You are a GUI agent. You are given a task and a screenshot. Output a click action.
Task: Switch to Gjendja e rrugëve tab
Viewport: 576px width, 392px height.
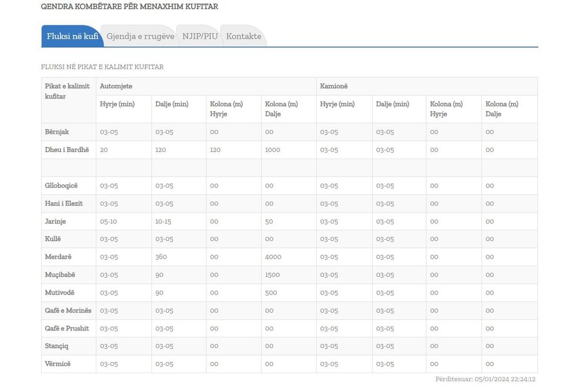[x=140, y=36]
